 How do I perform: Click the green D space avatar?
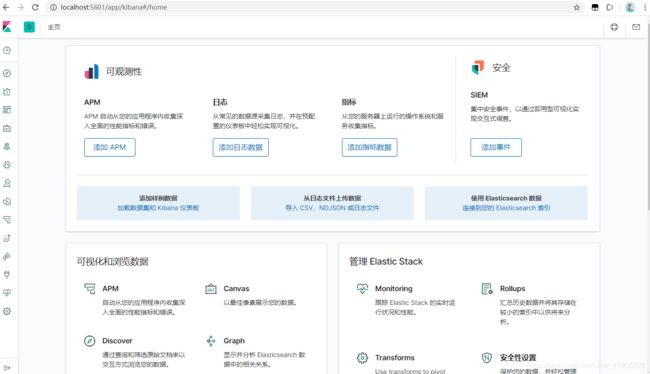click(29, 27)
